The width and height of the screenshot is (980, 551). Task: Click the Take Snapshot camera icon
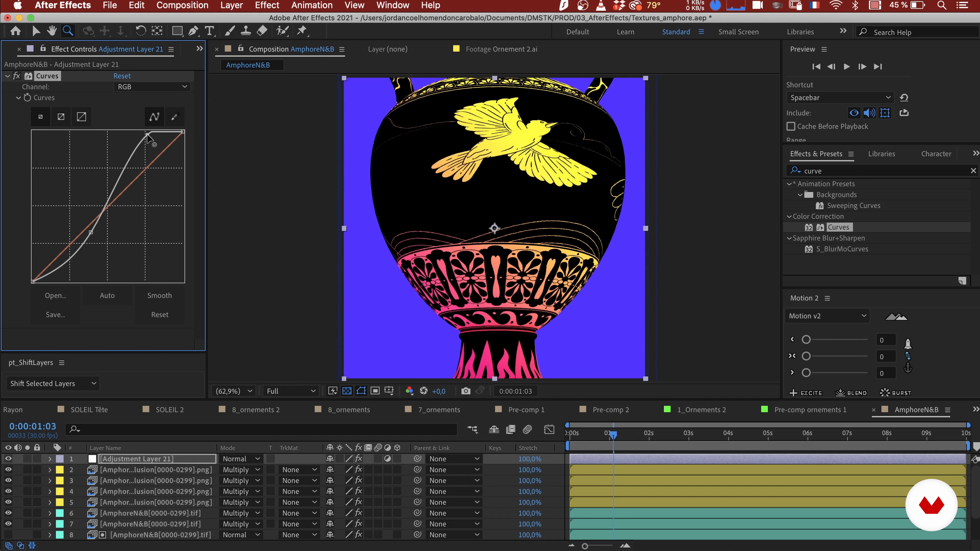pyautogui.click(x=466, y=391)
